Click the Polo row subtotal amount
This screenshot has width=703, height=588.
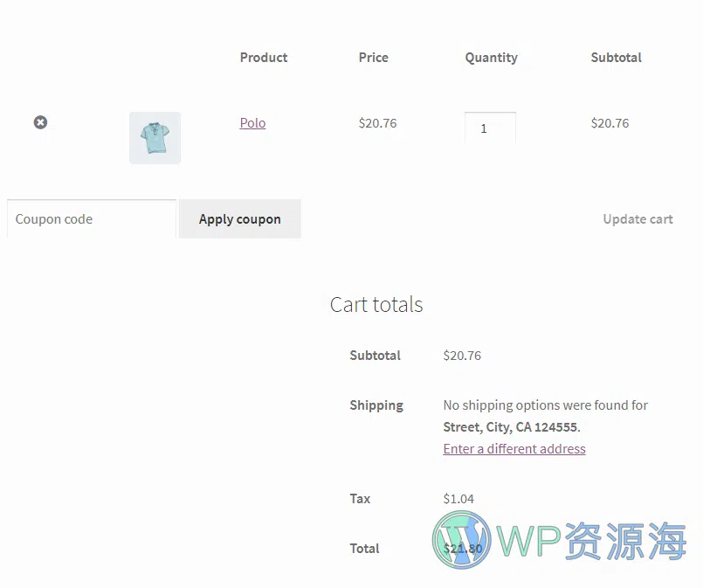[x=610, y=123]
